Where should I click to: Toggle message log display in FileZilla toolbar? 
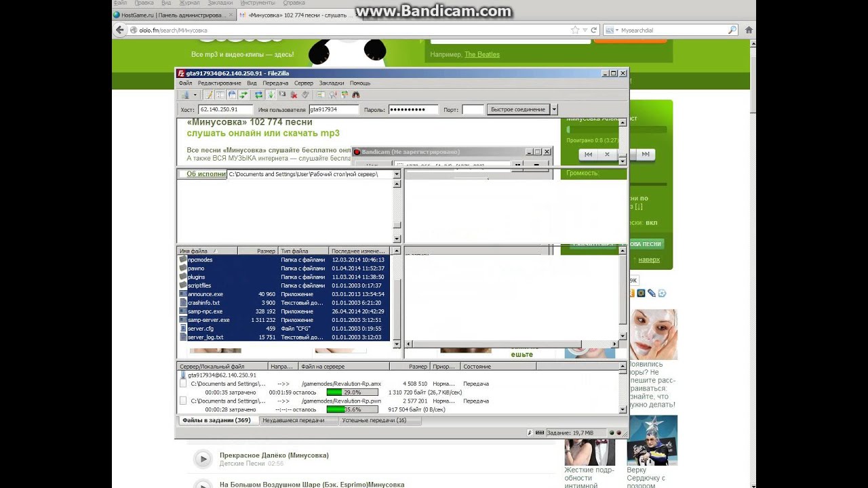[209, 95]
